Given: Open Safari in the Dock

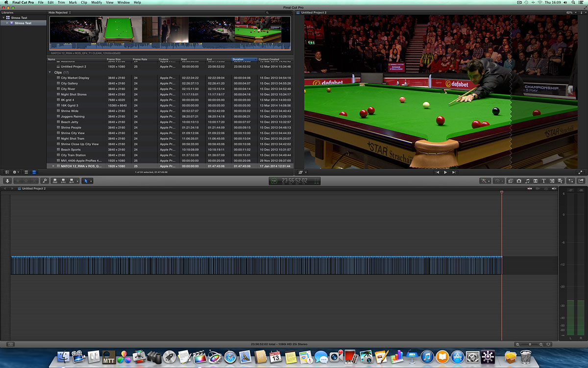Looking at the screenshot, I should pos(229,357).
